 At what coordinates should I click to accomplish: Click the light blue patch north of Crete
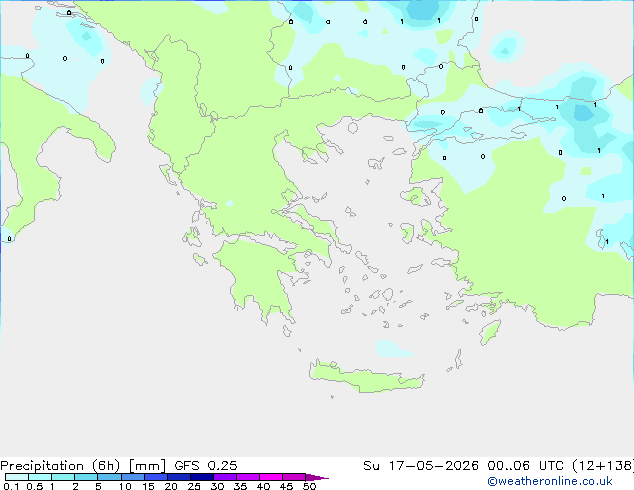[x=393, y=349]
